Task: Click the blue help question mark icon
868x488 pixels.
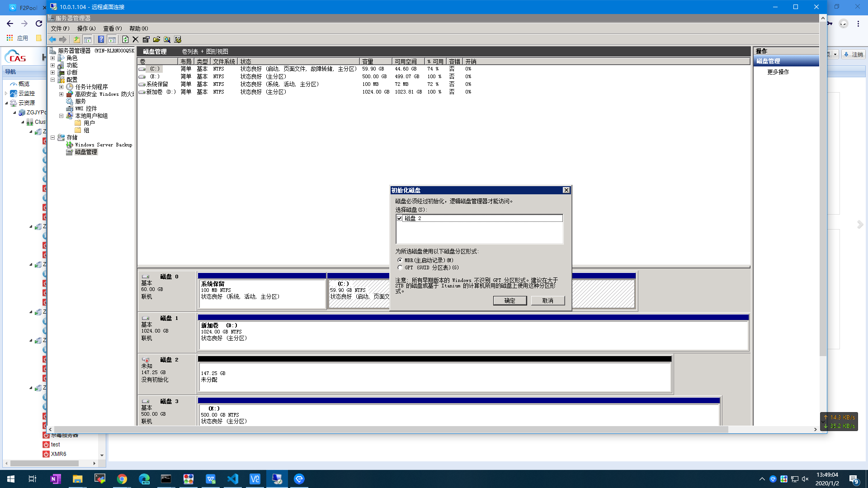Action: point(101,40)
